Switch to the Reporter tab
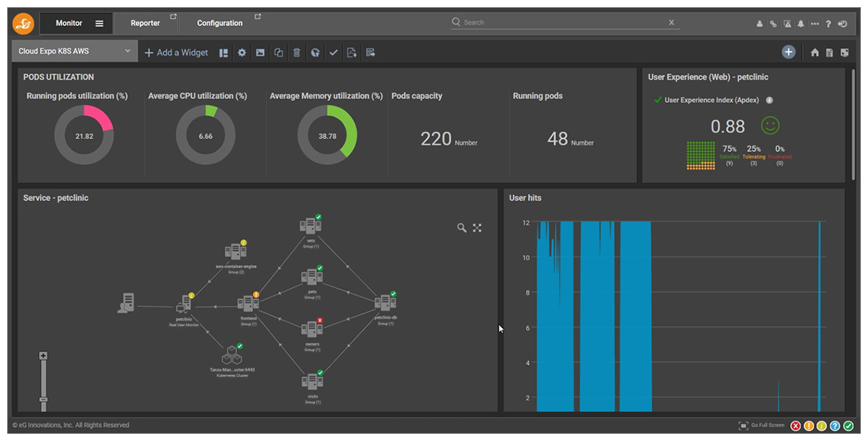The width and height of the screenshot is (868, 441). click(x=145, y=23)
